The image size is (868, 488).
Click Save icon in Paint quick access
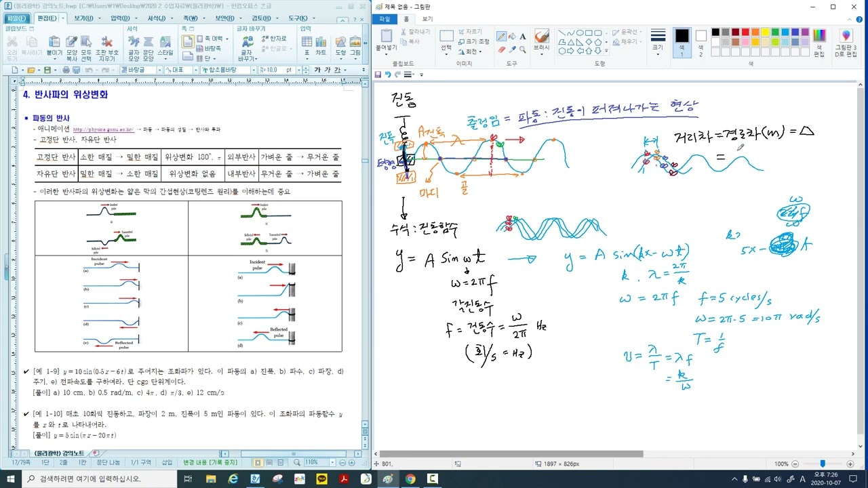point(378,75)
